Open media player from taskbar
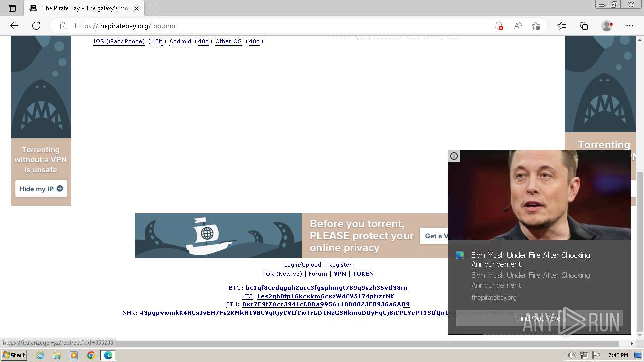This screenshot has height=362, width=644. point(74,355)
